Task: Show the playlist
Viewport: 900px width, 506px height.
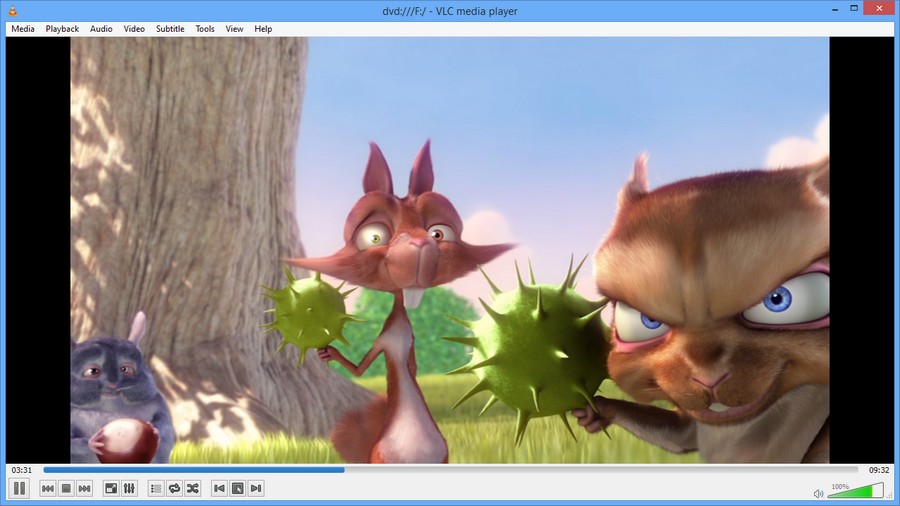Action: (x=156, y=488)
